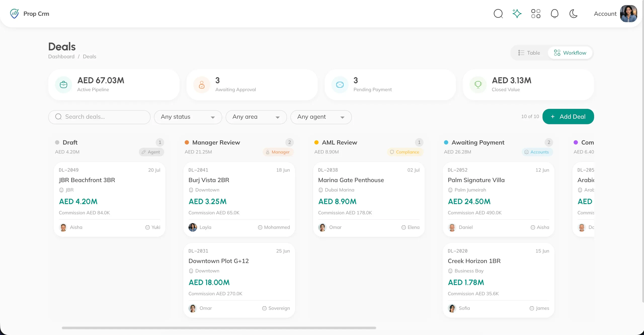Click the Dashboard breadcrumb link
This screenshot has width=644, height=335.
click(x=61, y=56)
